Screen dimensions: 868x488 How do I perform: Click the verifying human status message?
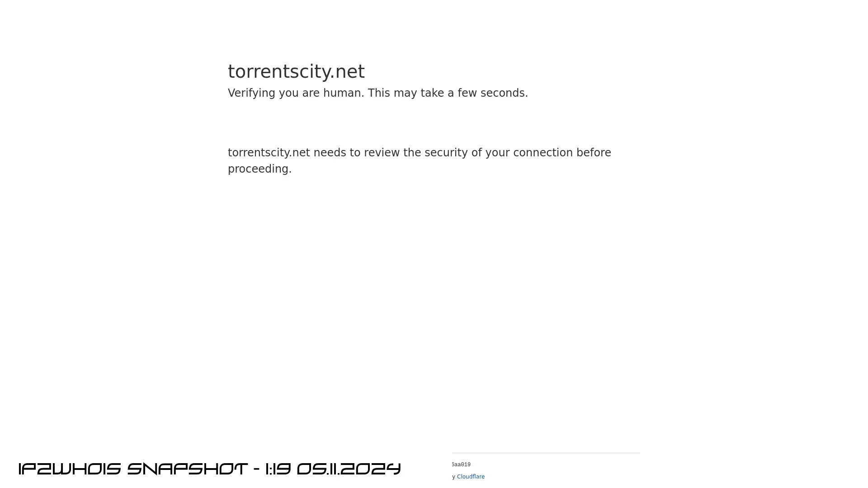tap(378, 93)
